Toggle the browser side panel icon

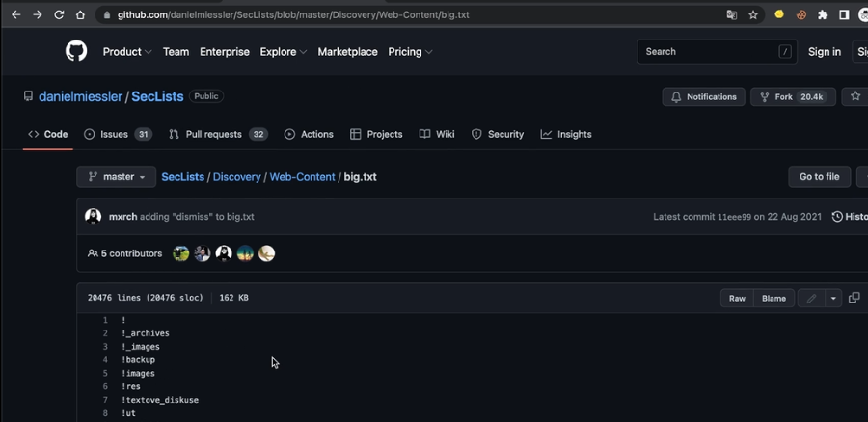pos(844,14)
